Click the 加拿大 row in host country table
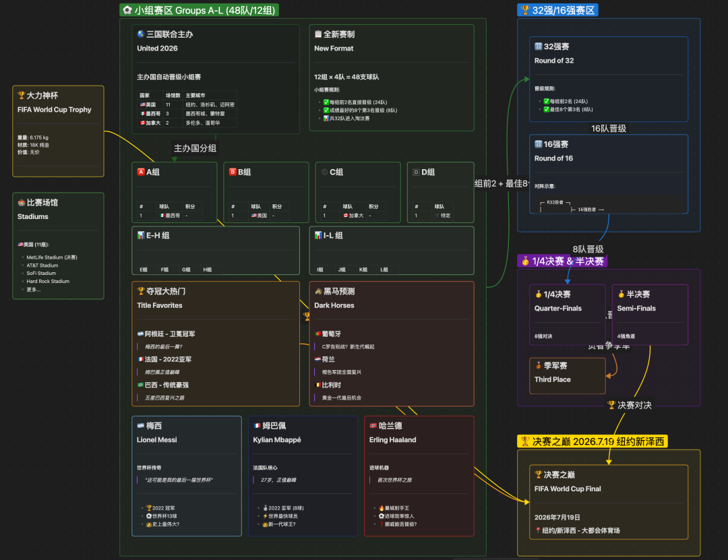 [187, 123]
